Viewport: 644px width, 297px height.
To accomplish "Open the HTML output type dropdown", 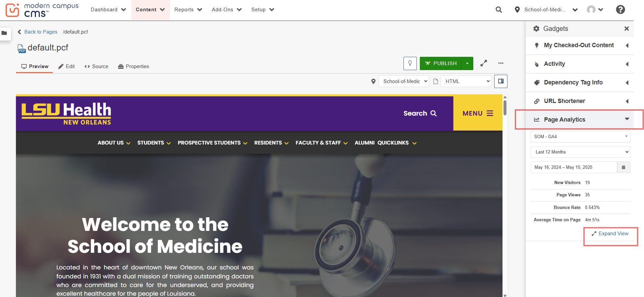I will pos(466,81).
